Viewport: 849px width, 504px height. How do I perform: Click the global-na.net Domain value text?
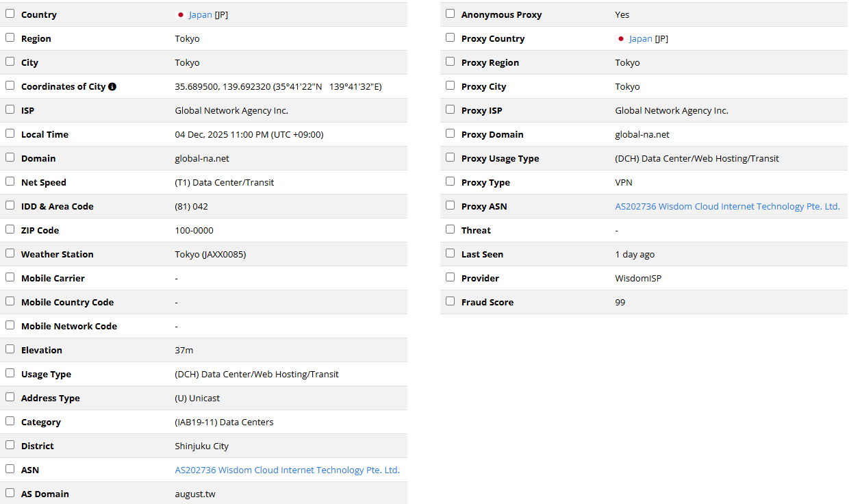[202, 158]
